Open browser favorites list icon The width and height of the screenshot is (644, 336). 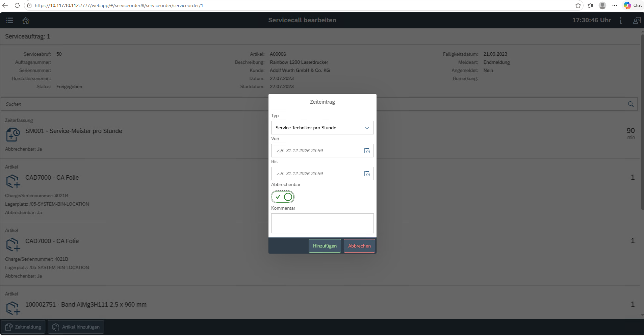coord(590,5)
